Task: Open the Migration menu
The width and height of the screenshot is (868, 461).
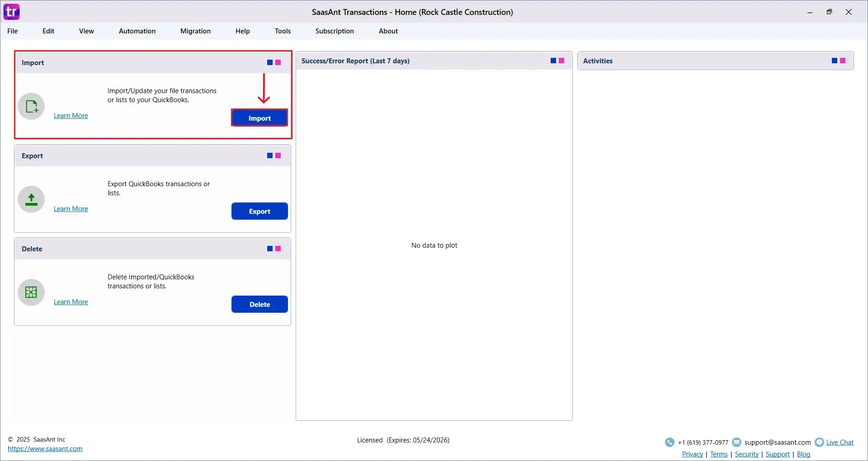Action: click(195, 31)
